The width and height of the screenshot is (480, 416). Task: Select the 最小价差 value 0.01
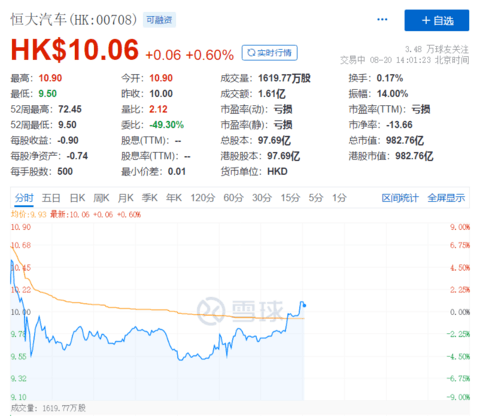177,172
